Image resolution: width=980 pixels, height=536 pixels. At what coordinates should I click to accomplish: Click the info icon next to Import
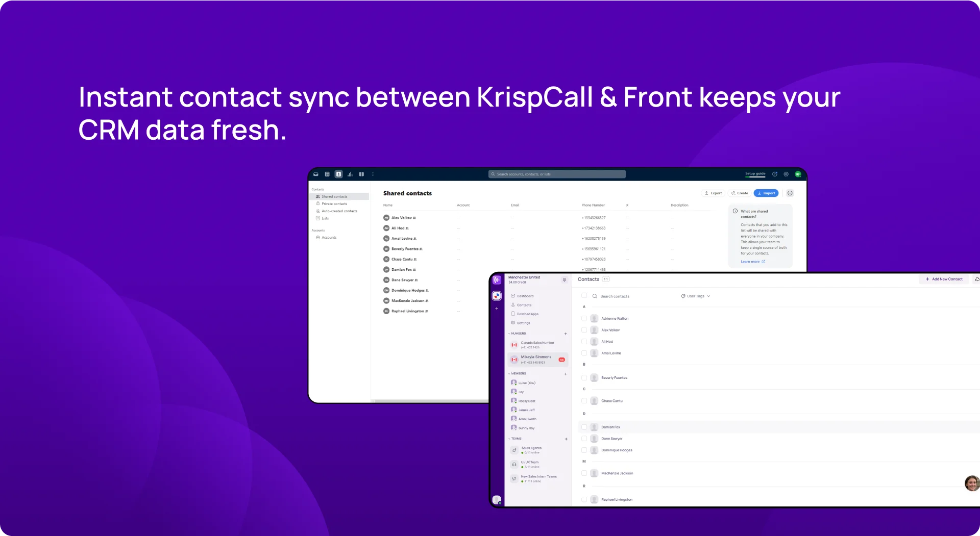(790, 193)
